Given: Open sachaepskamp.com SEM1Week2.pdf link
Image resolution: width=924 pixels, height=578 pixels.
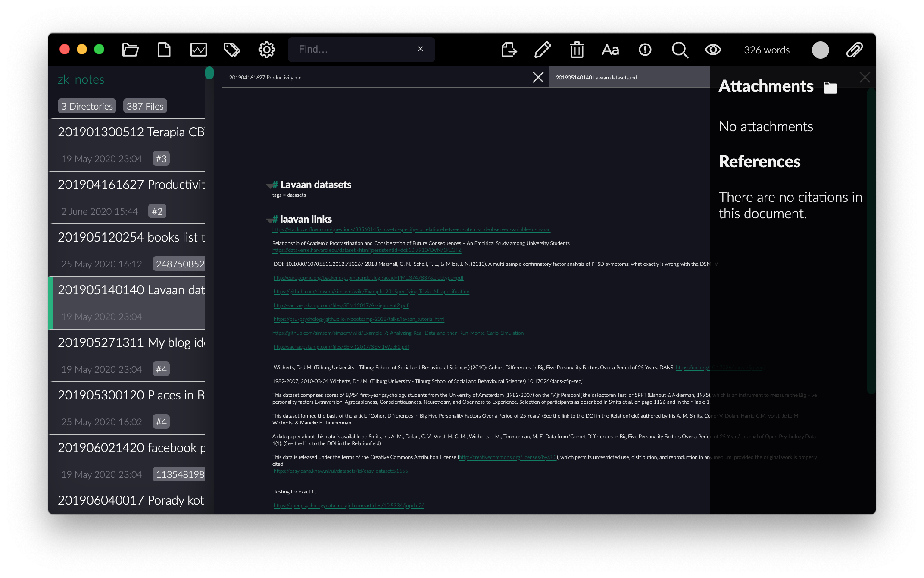Looking at the screenshot, I should [341, 347].
